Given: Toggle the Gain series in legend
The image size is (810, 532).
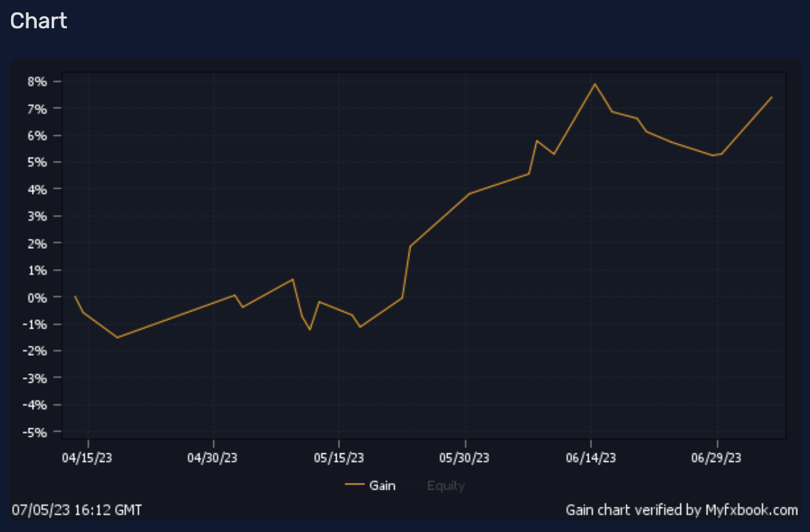Looking at the screenshot, I should coord(382,486).
